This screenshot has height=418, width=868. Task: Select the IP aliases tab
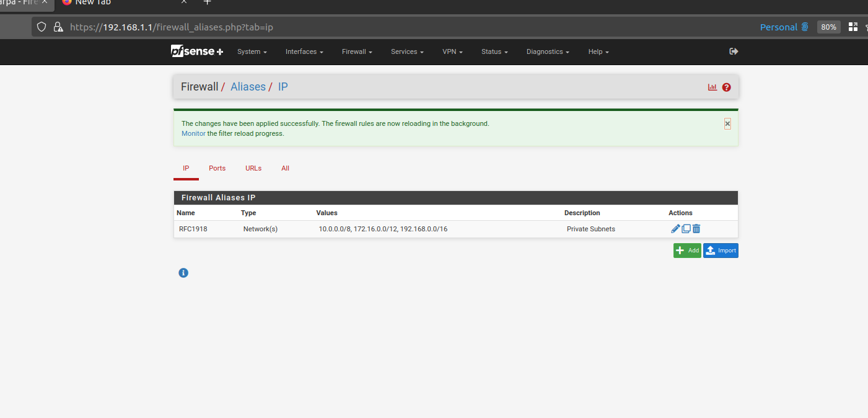[186, 168]
